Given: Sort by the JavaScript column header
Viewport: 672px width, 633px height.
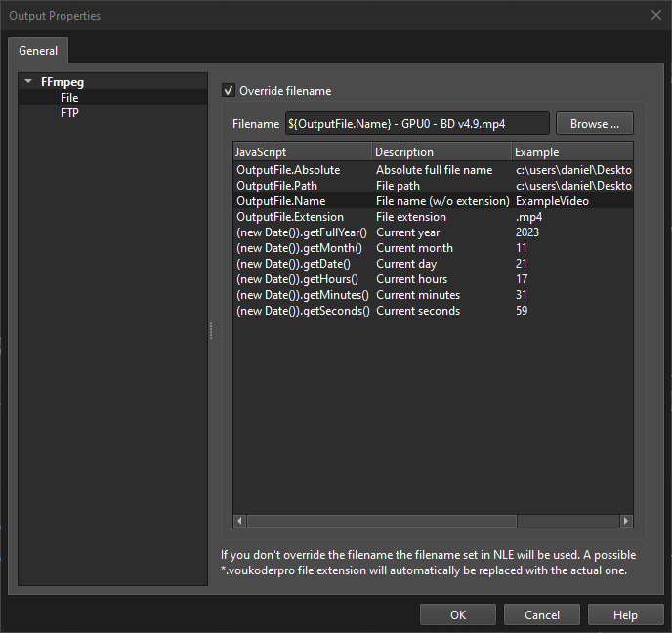Looking at the screenshot, I should coord(302,152).
